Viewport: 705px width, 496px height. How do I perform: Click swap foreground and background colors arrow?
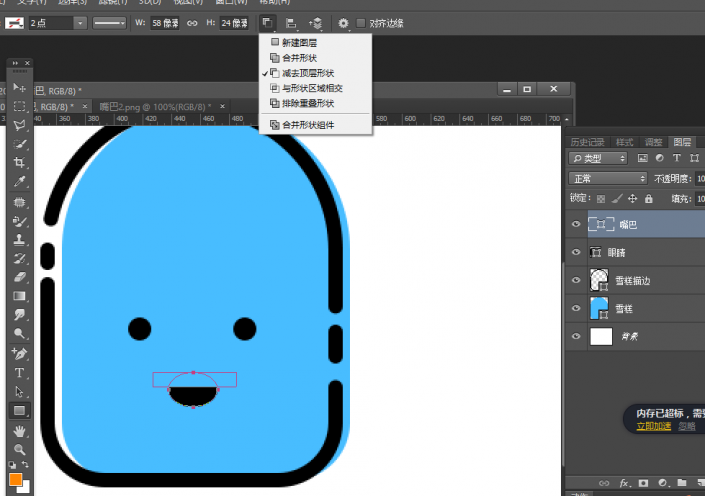[25, 465]
